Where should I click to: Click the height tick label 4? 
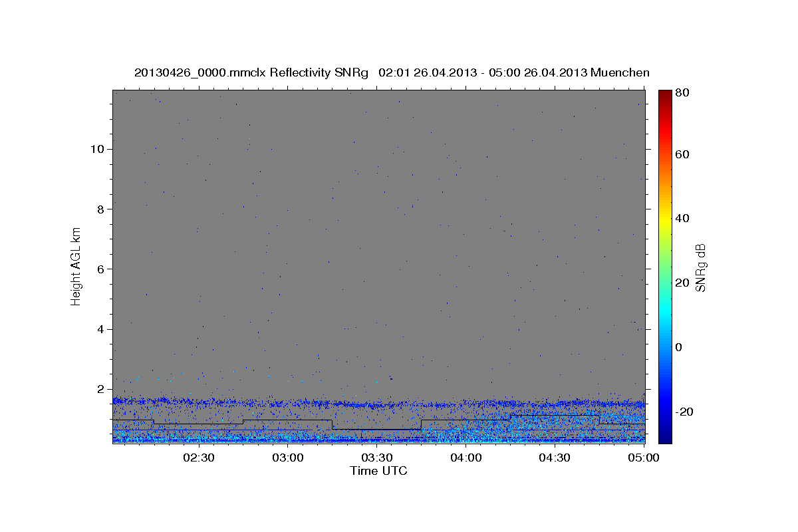pyautogui.click(x=101, y=329)
